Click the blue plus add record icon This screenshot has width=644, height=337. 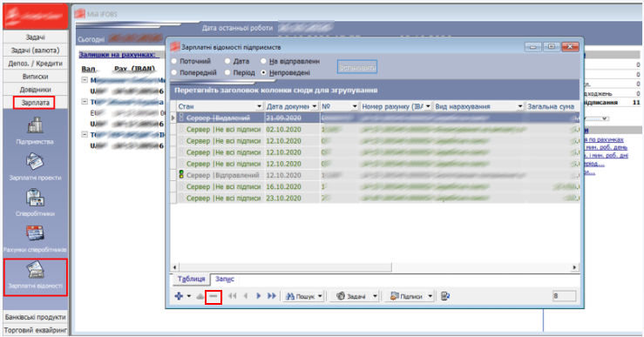click(179, 296)
